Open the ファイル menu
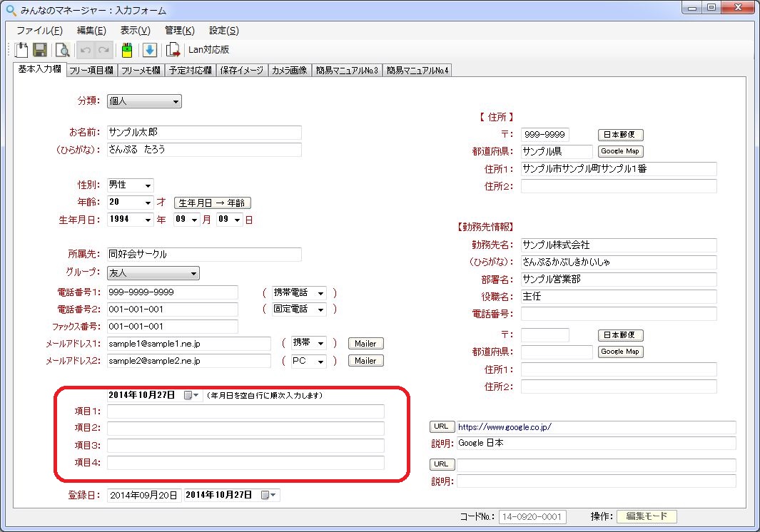The width and height of the screenshot is (760, 532). [39, 31]
